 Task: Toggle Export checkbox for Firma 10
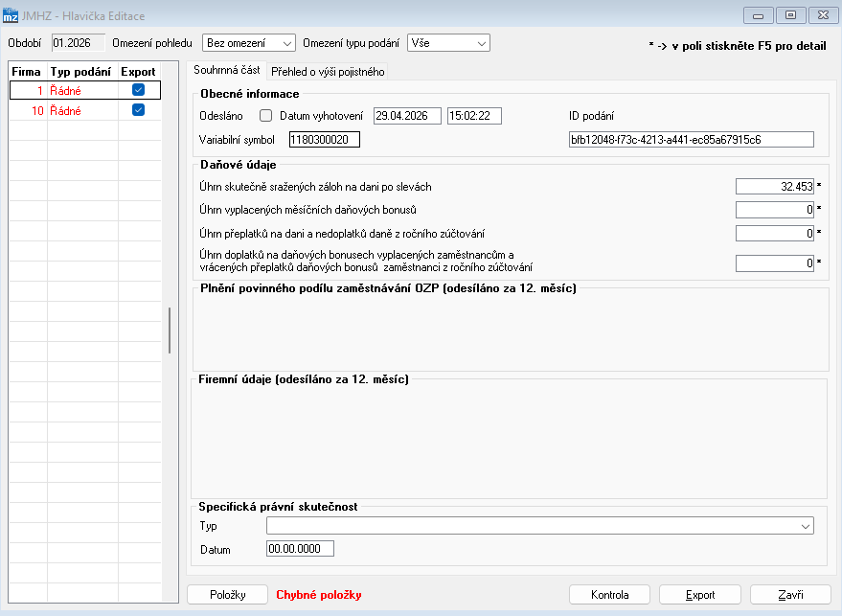tap(138, 110)
